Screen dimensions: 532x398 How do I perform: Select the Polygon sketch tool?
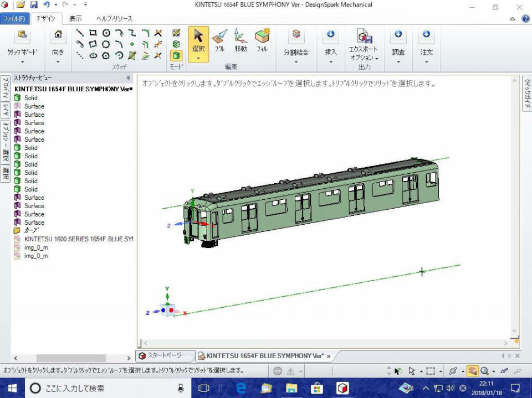106,55
